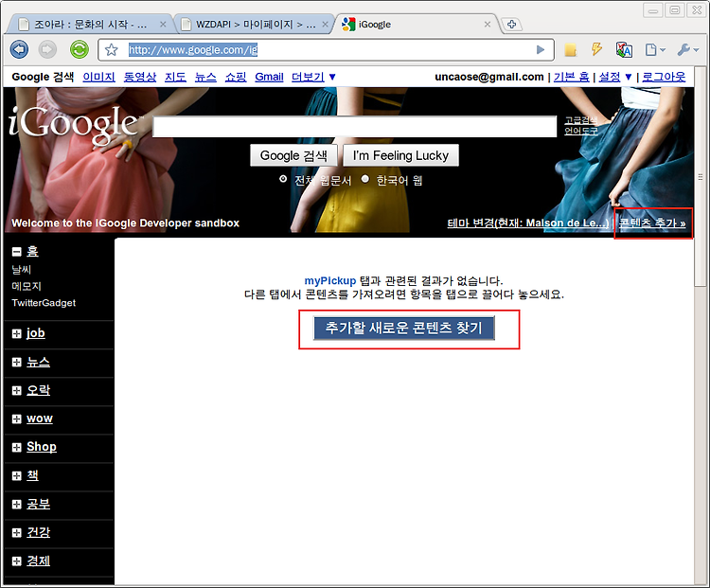710x588 pixels.
Task: Select 날씨 gadget in sidebar
Action: (x=21, y=270)
